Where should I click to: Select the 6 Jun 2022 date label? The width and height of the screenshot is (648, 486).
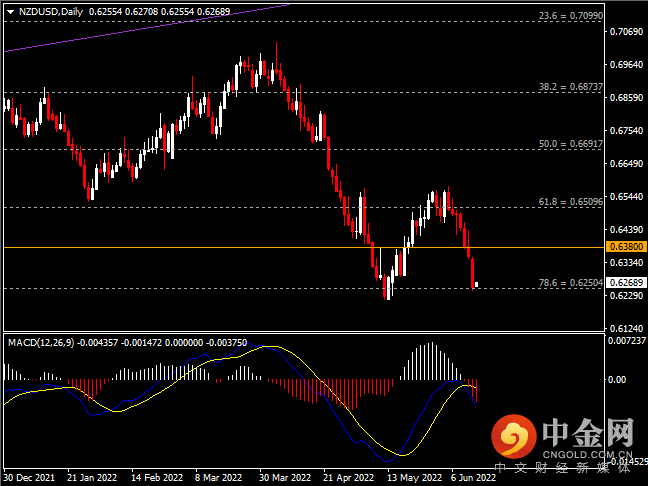(473, 478)
